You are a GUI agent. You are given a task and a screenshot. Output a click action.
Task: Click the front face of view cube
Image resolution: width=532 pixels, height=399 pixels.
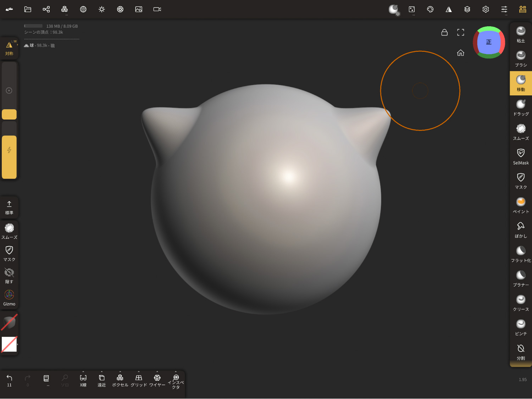point(488,42)
